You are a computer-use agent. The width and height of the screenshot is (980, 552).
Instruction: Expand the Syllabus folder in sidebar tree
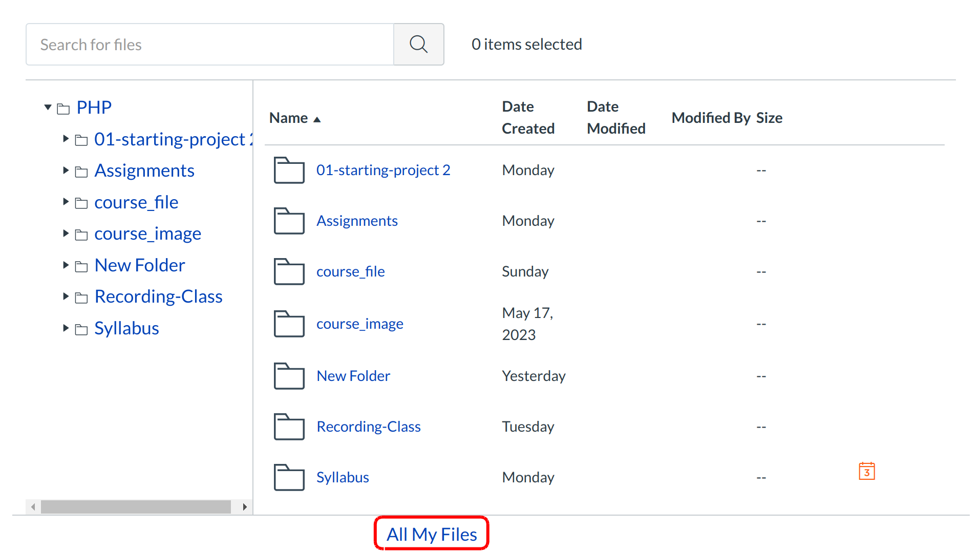[66, 328]
